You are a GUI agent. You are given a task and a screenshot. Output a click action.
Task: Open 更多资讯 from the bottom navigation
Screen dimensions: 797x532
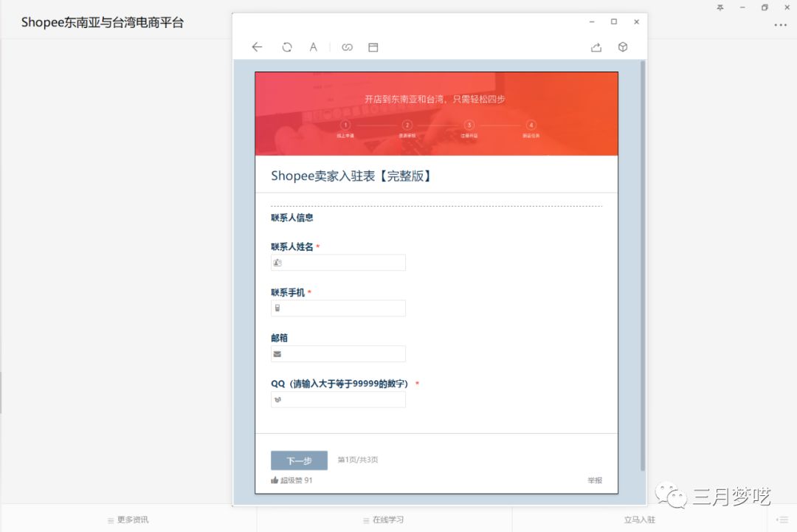click(130, 519)
